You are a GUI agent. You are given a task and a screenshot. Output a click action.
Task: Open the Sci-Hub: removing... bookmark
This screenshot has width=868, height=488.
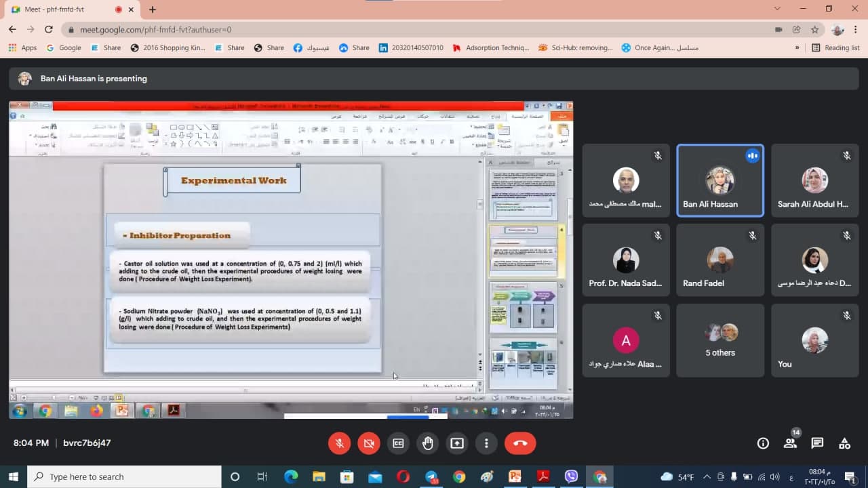pyautogui.click(x=576, y=47)
